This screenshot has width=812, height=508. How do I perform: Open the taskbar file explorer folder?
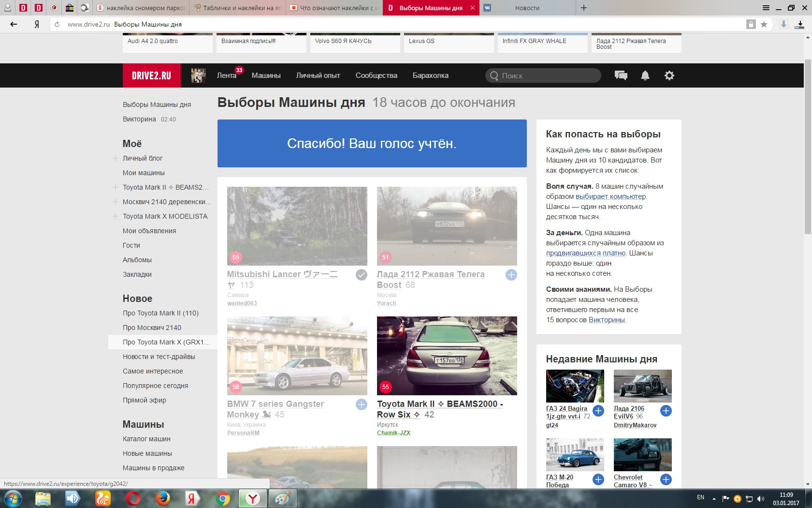(43, 498)
